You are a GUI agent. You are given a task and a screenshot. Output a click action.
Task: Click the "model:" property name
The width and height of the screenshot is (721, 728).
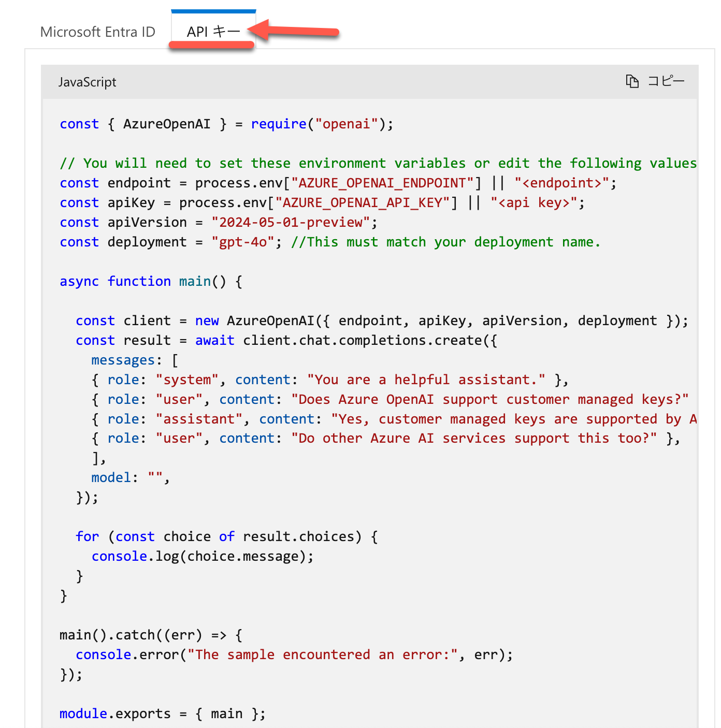coord(115,478)
